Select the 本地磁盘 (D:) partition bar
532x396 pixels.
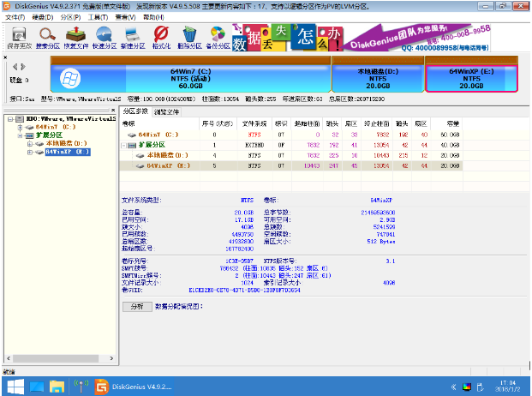[377, 77]
